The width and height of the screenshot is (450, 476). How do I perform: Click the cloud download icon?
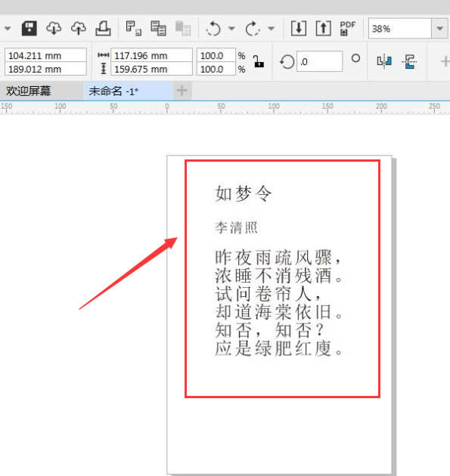click(54, 28)
